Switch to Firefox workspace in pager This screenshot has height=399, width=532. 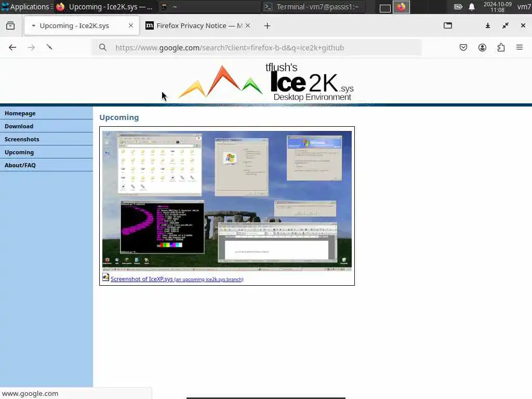pos(401,7)
